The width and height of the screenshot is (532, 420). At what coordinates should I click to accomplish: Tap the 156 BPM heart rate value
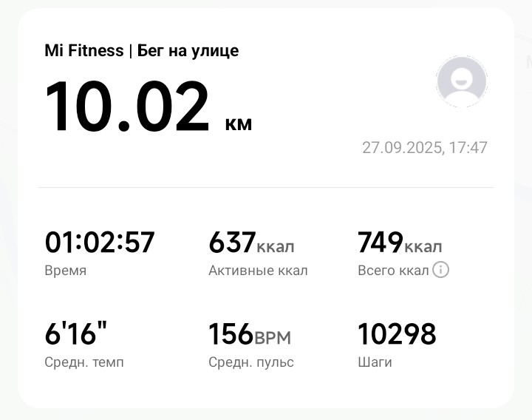coord(250,334)
